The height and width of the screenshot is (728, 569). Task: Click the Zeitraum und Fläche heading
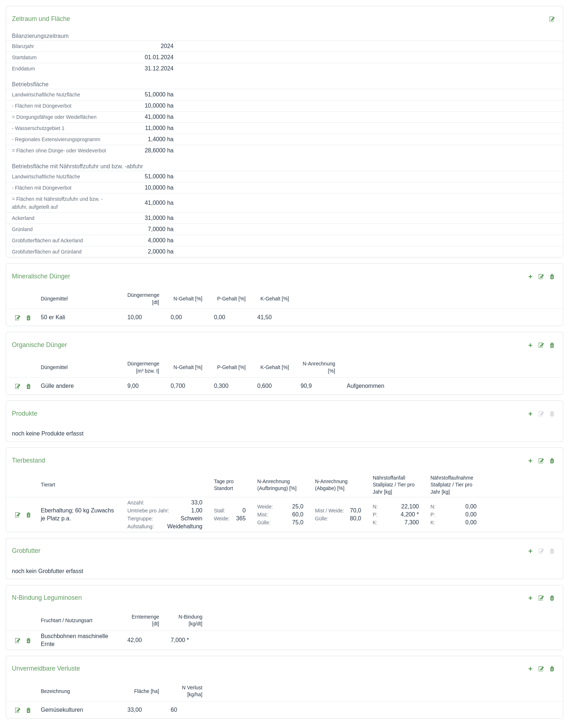pyautogui.click(x=41, y=19)
